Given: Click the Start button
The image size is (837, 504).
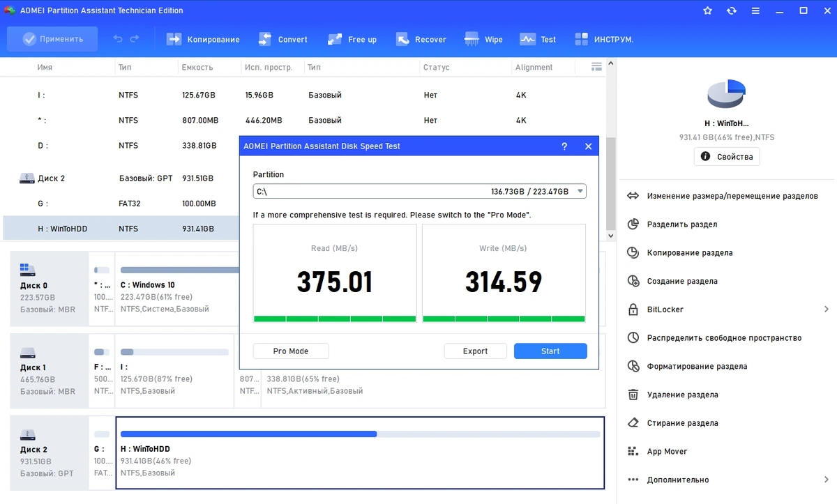Looking at the screenshot, I should (x=550, y=351).
